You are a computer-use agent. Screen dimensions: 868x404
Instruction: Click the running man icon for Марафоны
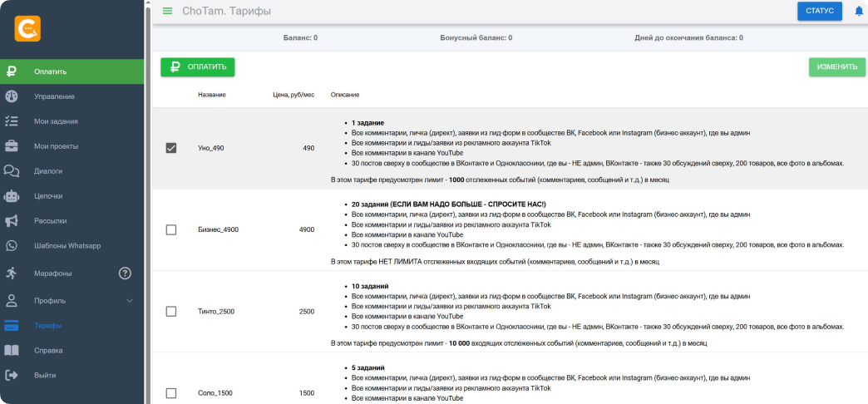(x=11, y=273)
